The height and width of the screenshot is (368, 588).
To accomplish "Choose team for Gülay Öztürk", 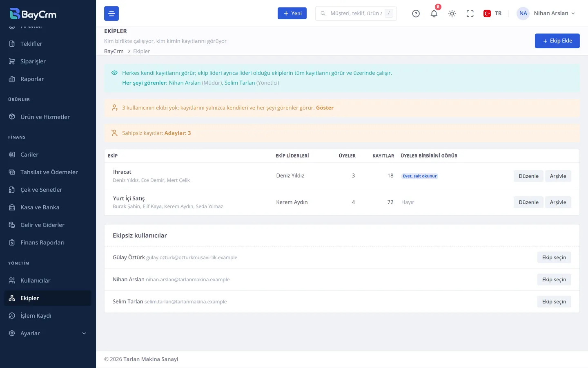I will (554, 257).
